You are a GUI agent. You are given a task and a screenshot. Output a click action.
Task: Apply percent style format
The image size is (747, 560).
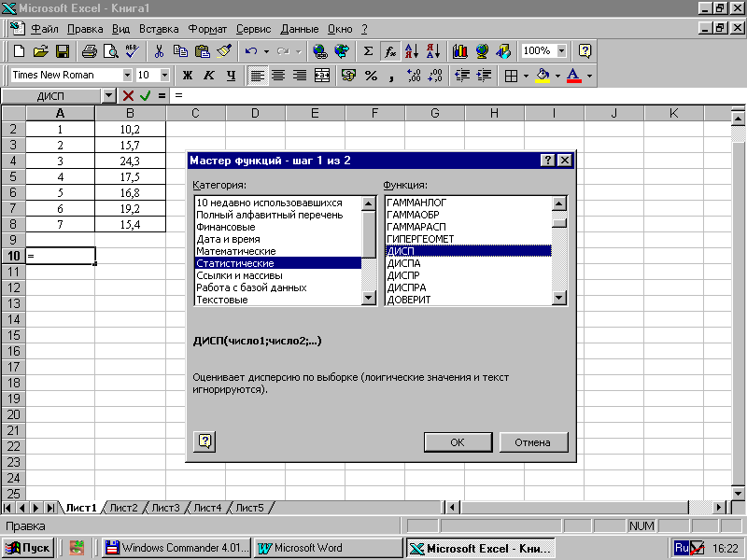371,76
